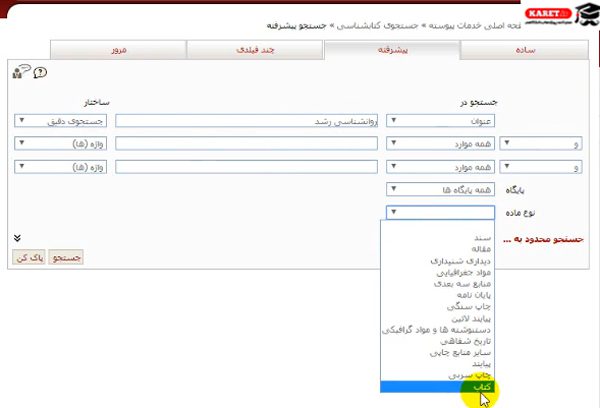Screen dimensions: 600x408
Task: Open the خدمات پیوسته main page breadcrumb
Action: (474, 25)
